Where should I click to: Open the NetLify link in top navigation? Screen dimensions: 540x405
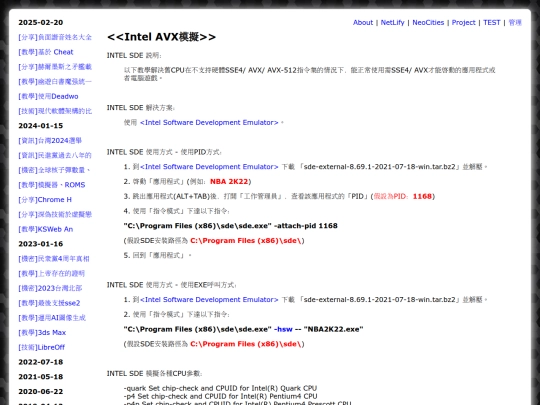click(x=392, y=22)
